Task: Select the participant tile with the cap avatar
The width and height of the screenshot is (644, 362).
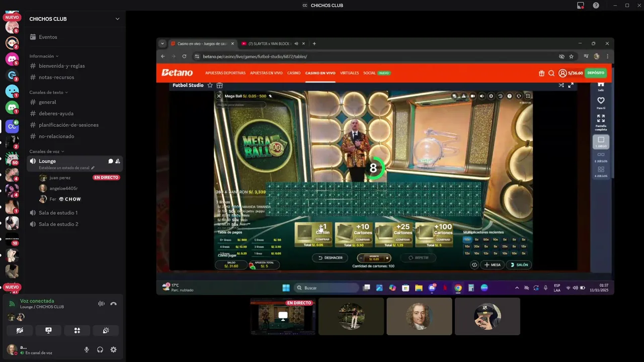Action: click(488, 316)
